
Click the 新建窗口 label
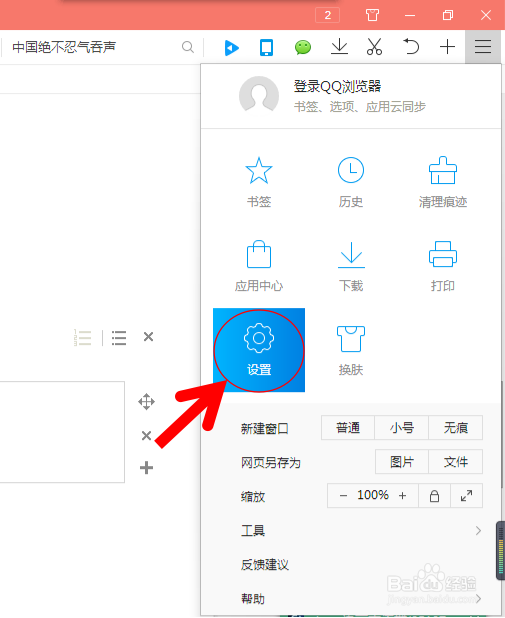pos(265,428)
